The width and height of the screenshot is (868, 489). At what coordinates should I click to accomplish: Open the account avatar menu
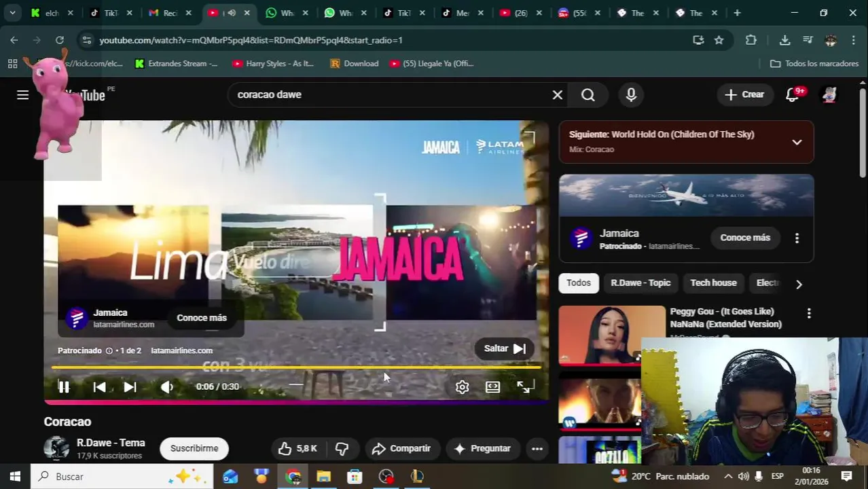pyautogui.click(x=829, y=94)
